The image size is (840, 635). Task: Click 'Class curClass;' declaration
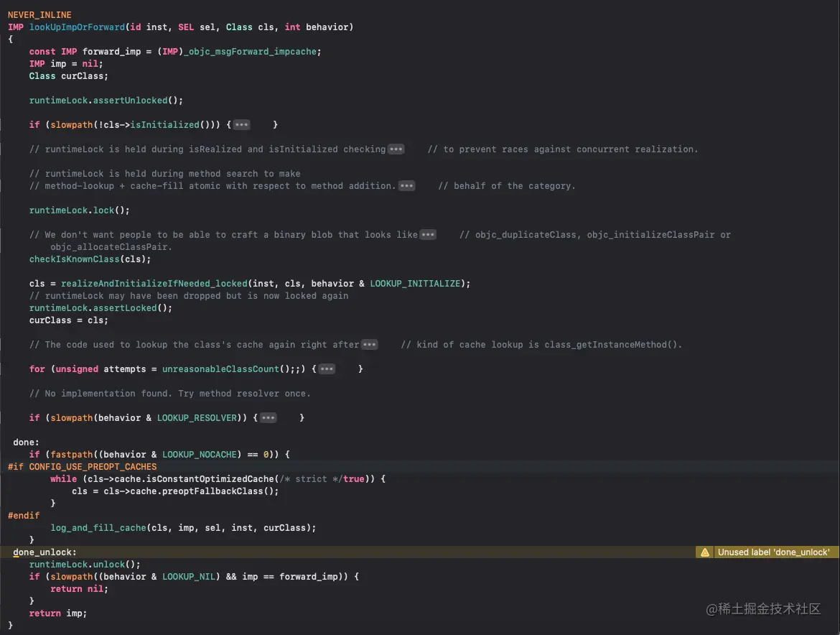pos(69,76)
